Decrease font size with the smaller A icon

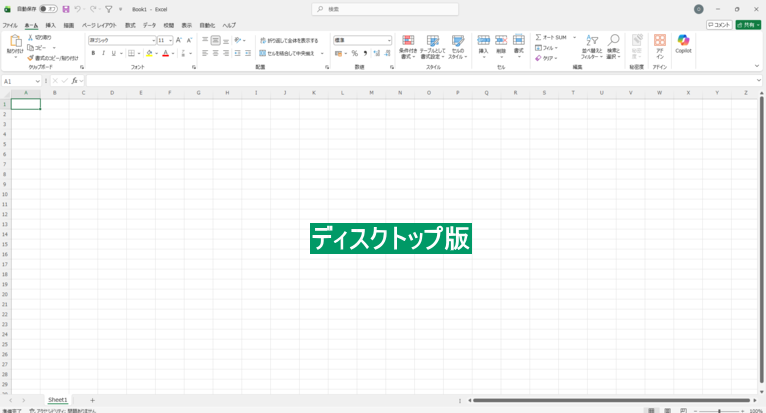tap(190, 40)
